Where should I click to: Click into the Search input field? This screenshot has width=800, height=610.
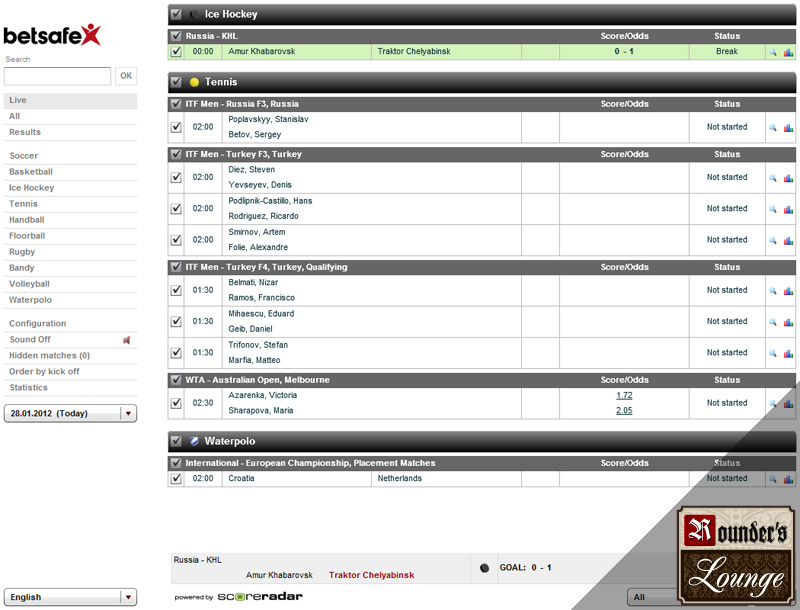pos(57,76)
